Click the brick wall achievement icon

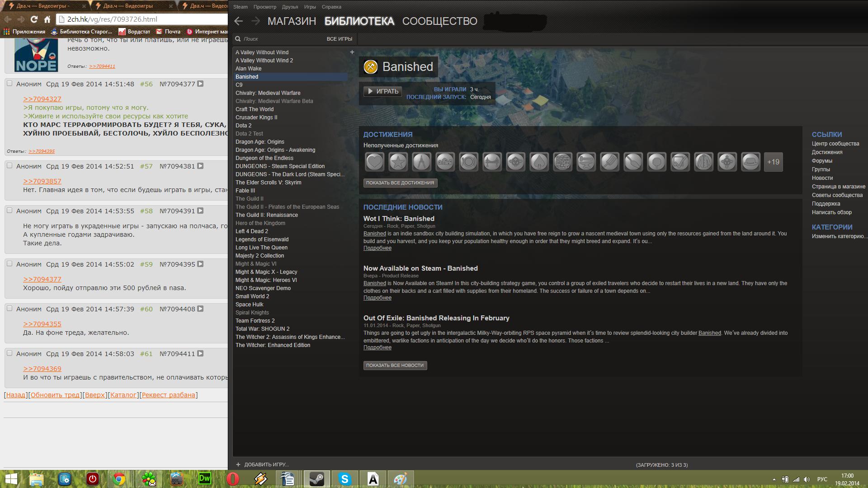(563, 162)
